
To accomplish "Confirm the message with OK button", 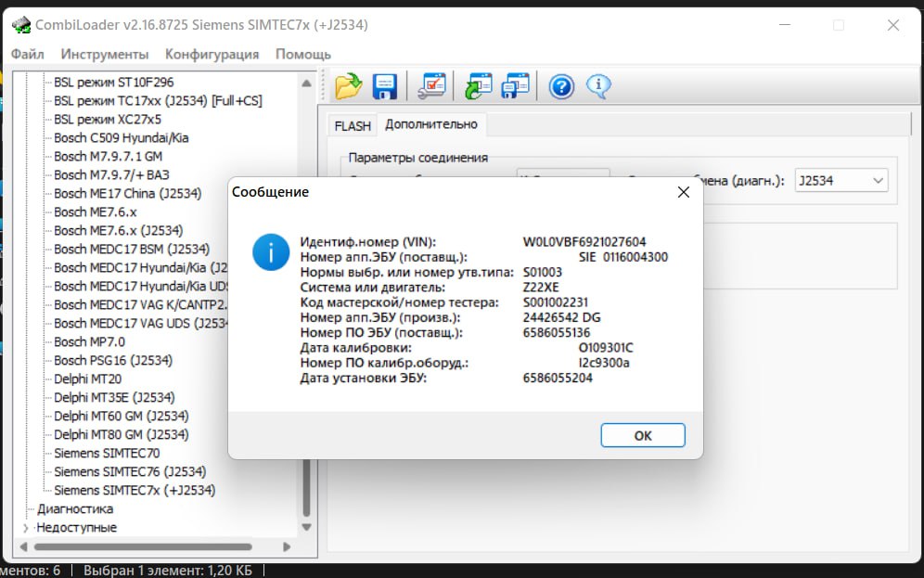I will tap(642, 435).
